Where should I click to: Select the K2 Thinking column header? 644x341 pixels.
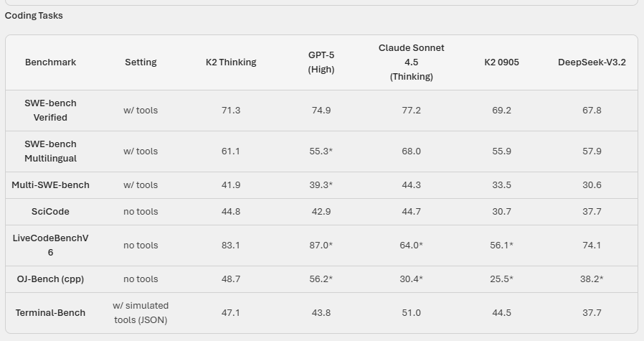[x=231, y=62]
